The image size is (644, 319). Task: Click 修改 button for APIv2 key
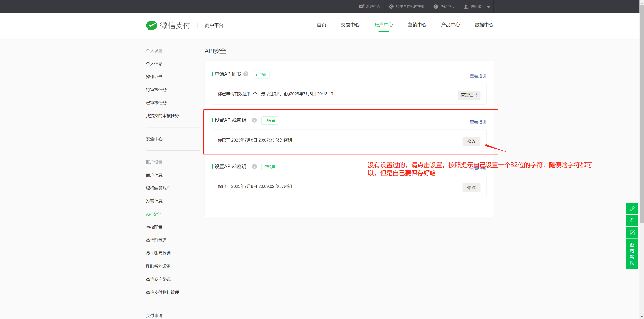[471, 141]
